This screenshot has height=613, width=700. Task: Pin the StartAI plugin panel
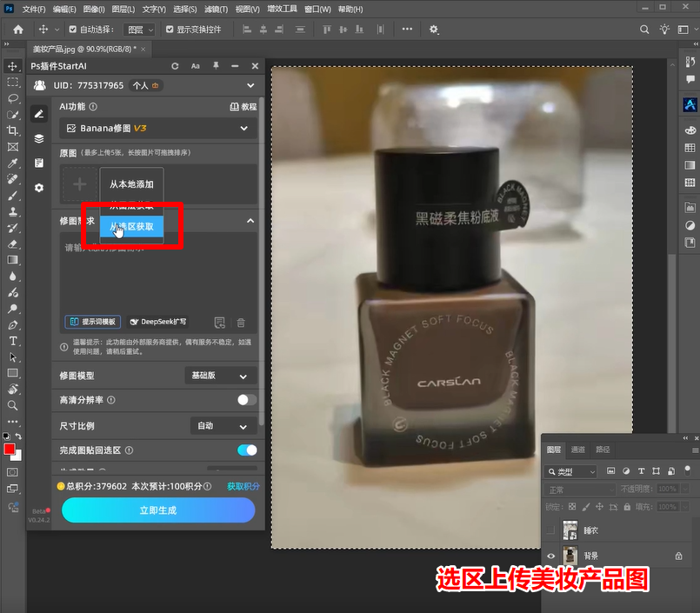pos(216,66)
